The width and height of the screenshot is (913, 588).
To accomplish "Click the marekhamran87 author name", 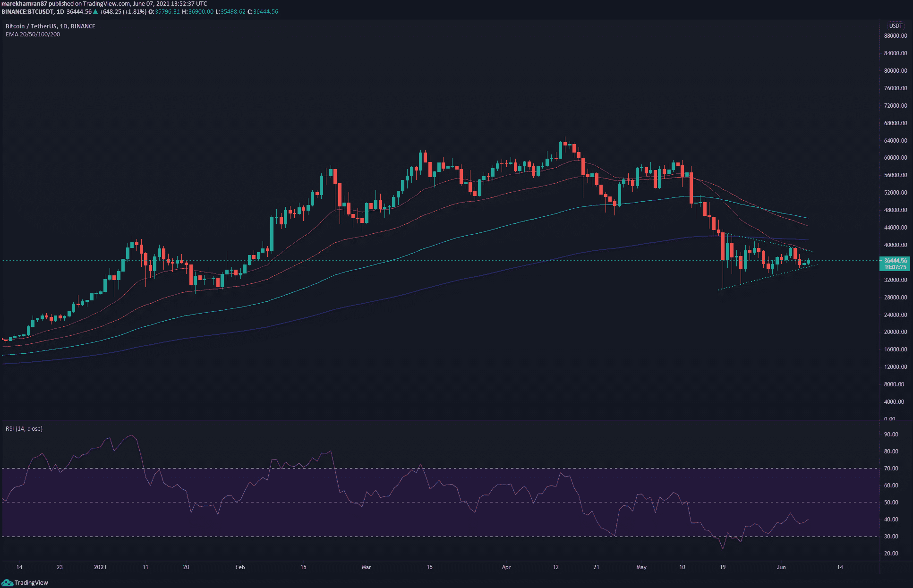I will 24,3.
